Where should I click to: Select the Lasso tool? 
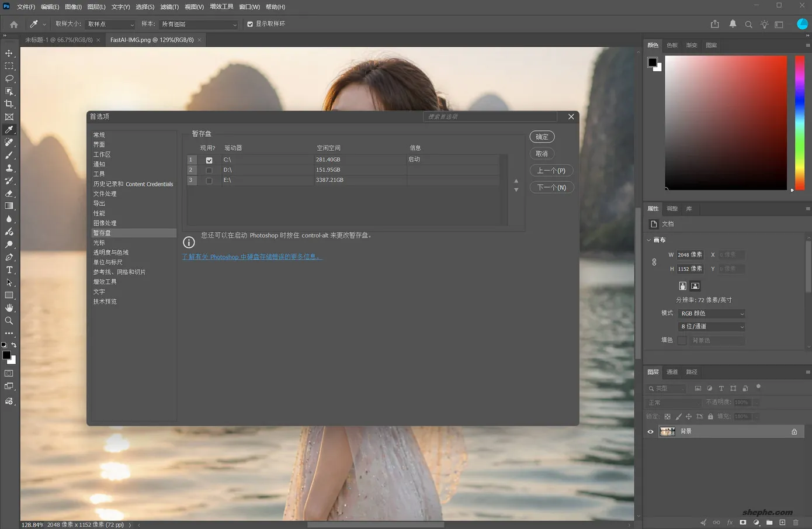click(x=9, y=79)
